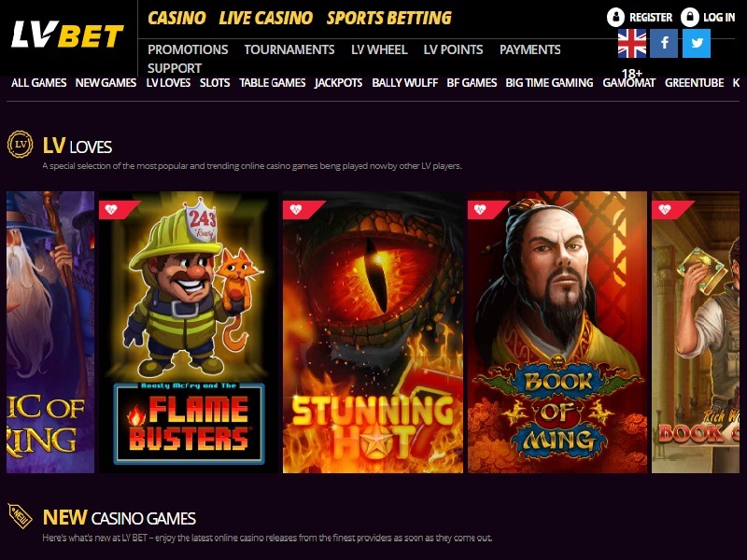Image resolution: width=747 pixels, height=560 pixels.
Task: Click the Log In padlock icon
Action: (689, 17)
